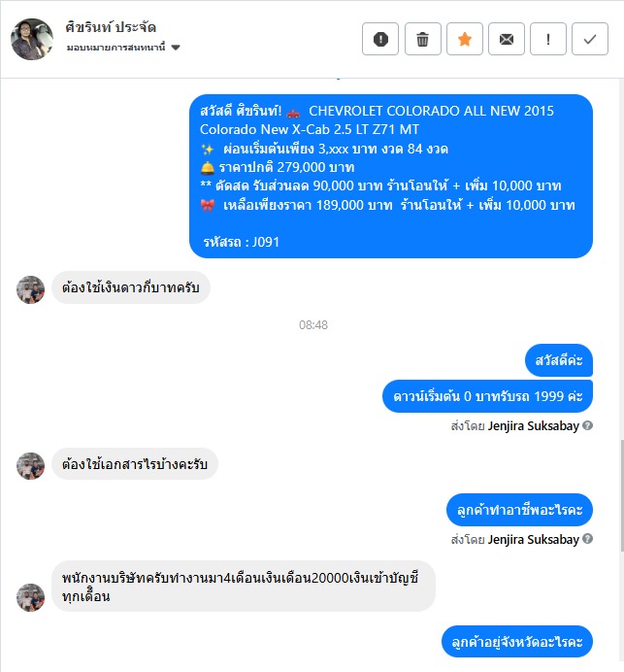Toggle the orange star follow-up icon
Image resolution: width=624 pixels, height=672 pixels.
[x=465, y=39]
